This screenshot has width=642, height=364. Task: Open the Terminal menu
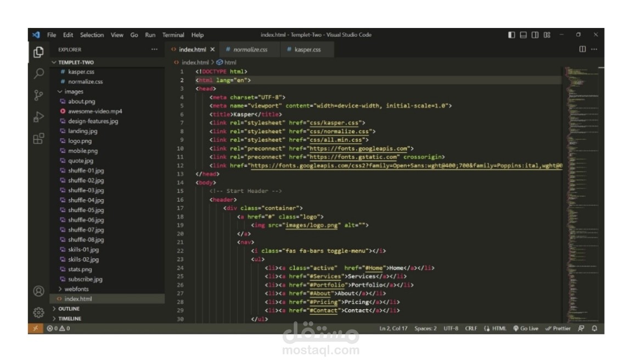click(173, 35)
